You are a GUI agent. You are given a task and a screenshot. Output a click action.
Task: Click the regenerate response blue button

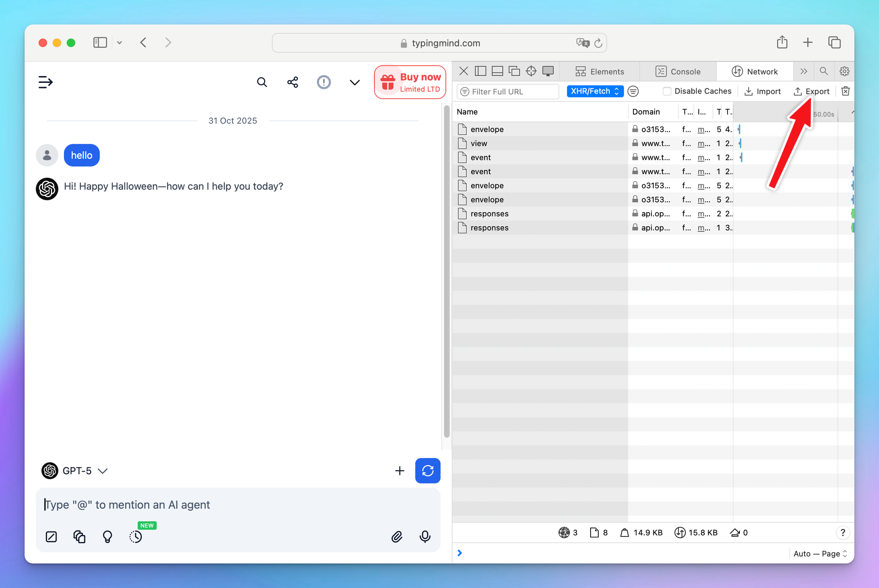[x=427, y=471]
